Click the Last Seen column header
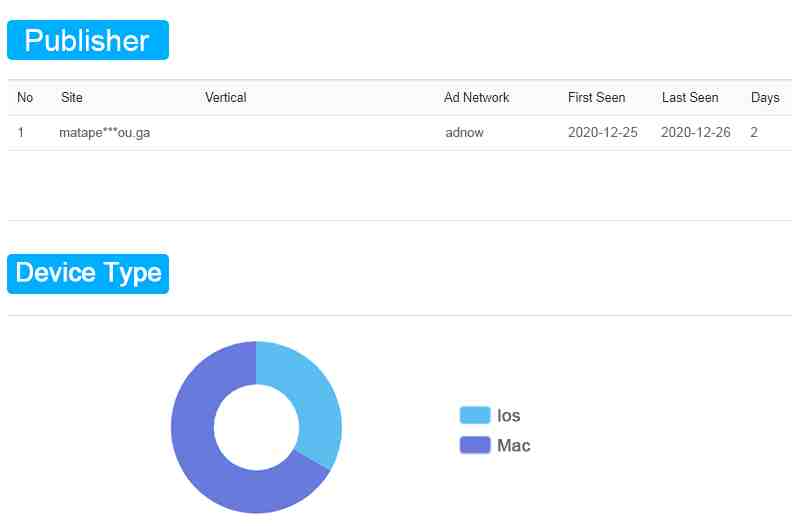The width and height of the screenshot is (800, 526). (690, 97)
